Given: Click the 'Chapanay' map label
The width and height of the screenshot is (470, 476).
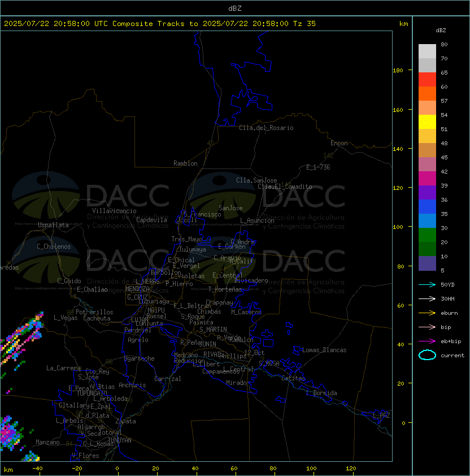Looking at the screenshot, I should pos(219,302).
